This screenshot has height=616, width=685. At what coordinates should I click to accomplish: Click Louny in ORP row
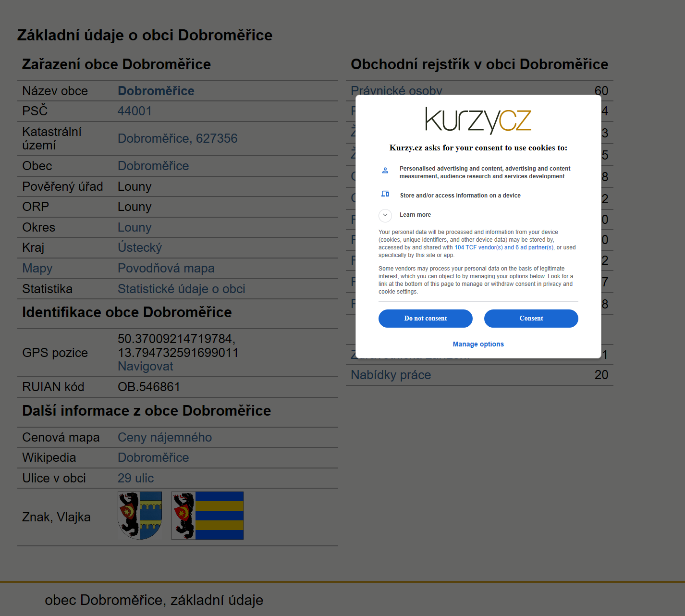coord(135,207)
